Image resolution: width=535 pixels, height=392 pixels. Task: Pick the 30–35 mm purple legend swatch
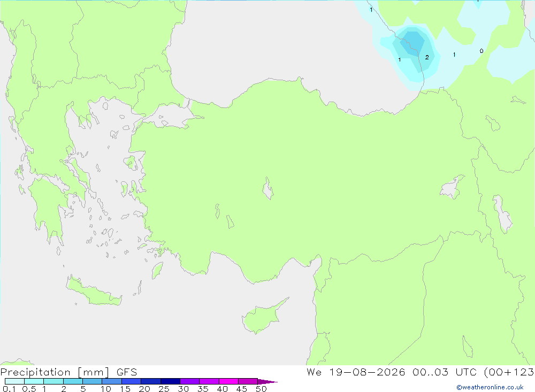tap(190, 381)
